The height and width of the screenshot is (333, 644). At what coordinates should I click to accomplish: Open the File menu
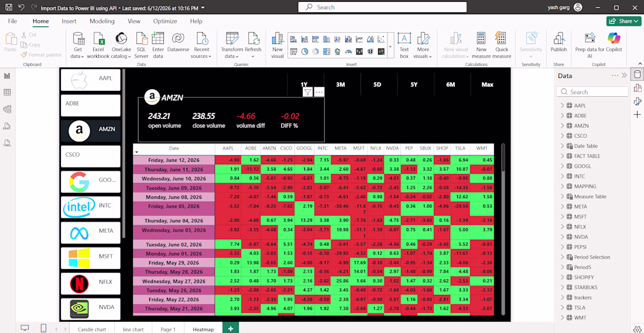pyautogui.click(x=12, y=21)
